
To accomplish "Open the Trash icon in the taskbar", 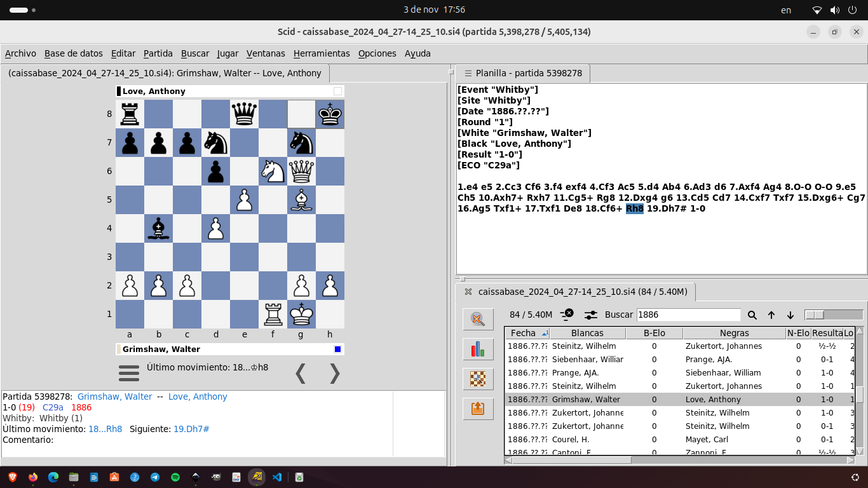I will tap(299, 477).
